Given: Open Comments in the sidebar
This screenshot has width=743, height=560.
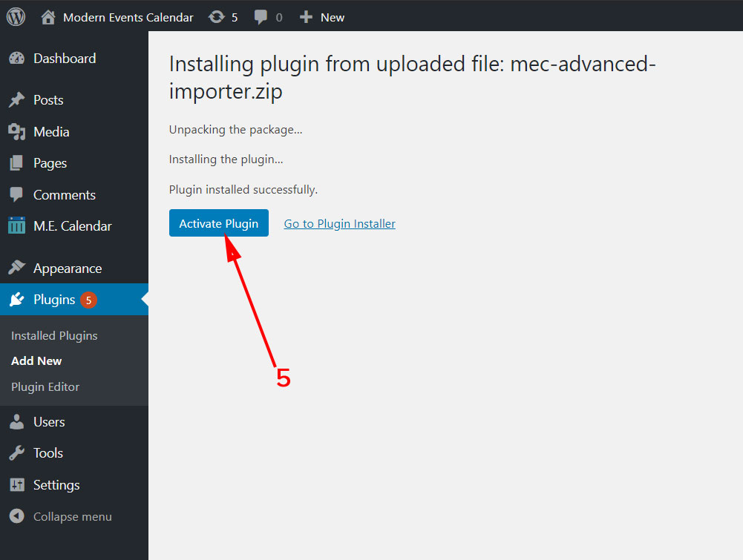Looking at the screenshot, I should point(65,195).
